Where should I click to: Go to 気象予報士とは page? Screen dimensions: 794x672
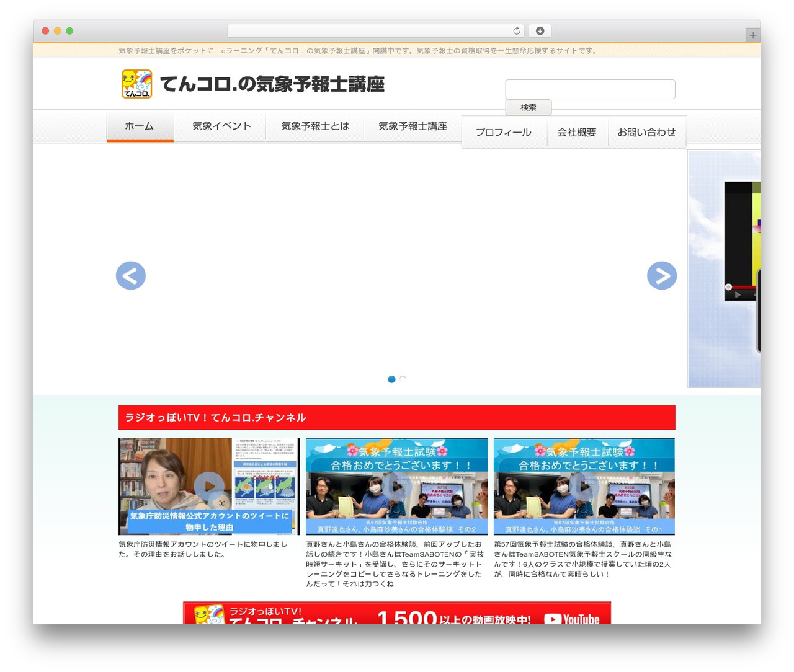coord(315,126)
